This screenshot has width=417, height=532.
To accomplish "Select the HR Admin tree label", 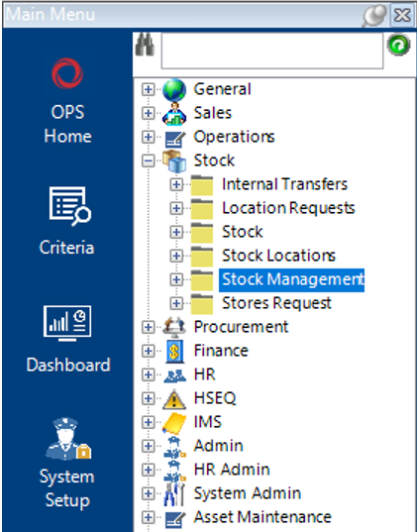I will tap(232, 470).
